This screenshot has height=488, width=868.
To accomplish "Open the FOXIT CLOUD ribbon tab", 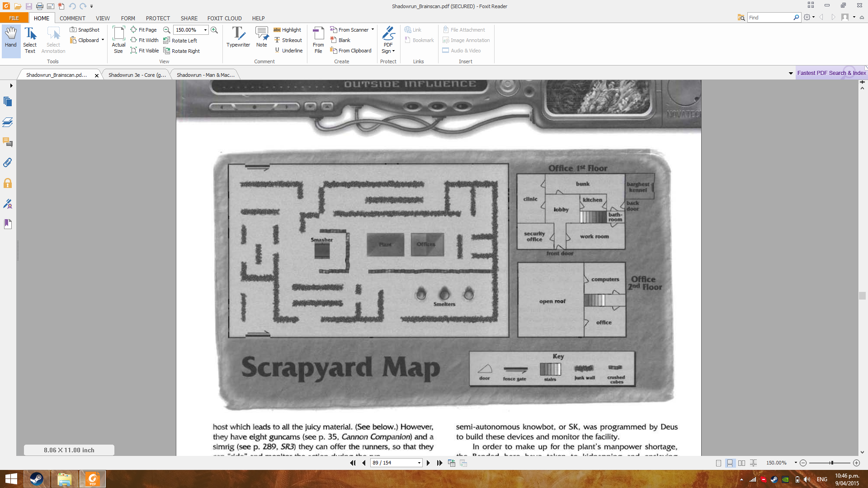I will point(225,19).
